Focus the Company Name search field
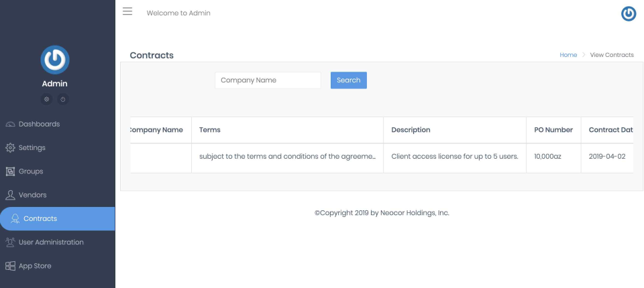The height and width of the screenshot is (288, 644). (x=268, y=80)
